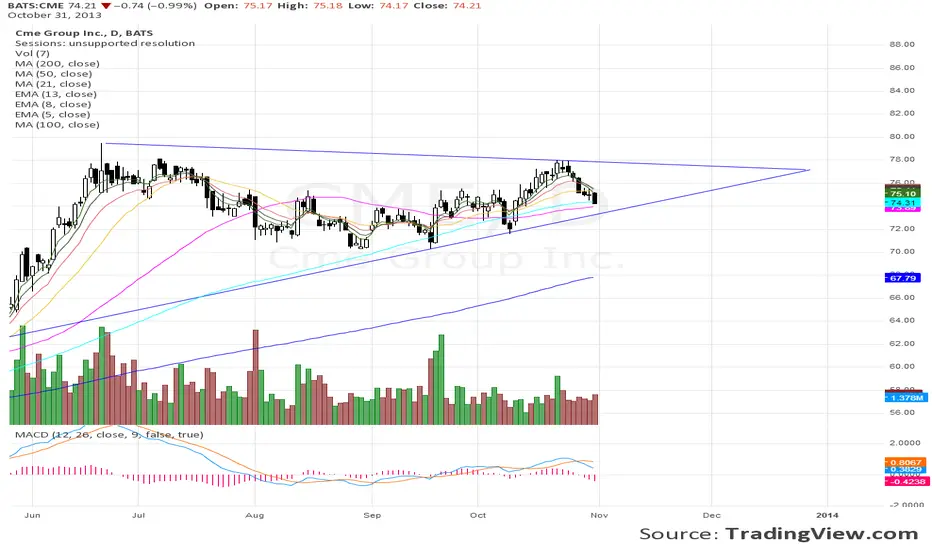Click the 86.00 price axis label
Viewport: 932px width, 550px height.
tap(902, 68)
